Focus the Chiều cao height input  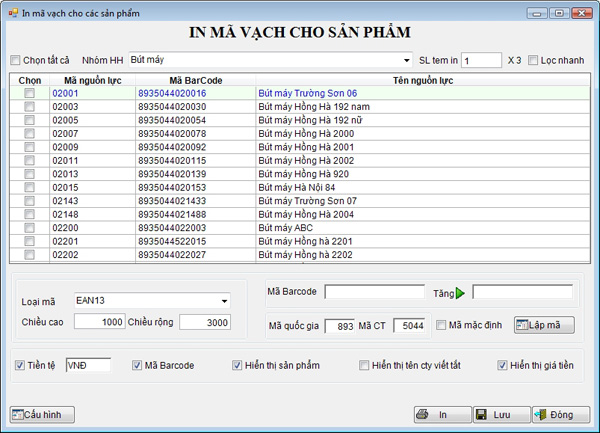click(99, 322)
